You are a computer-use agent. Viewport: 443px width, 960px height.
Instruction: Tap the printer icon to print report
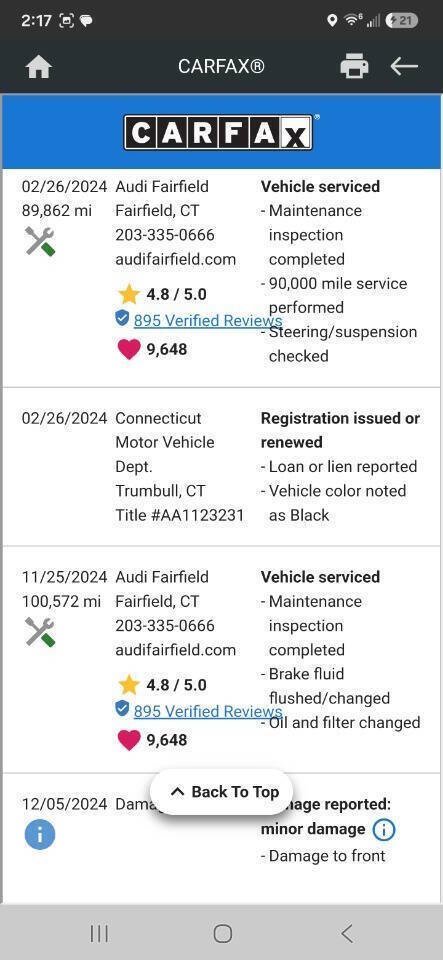coord(354,66)
